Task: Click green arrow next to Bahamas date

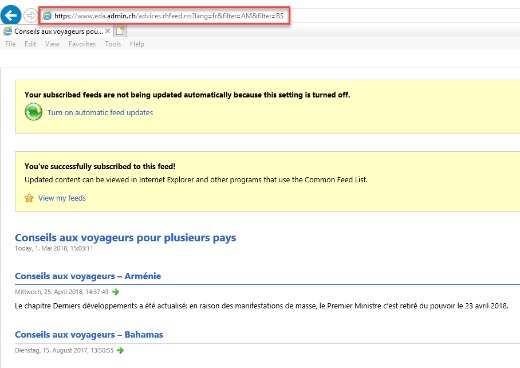Action: coord(121,350)
